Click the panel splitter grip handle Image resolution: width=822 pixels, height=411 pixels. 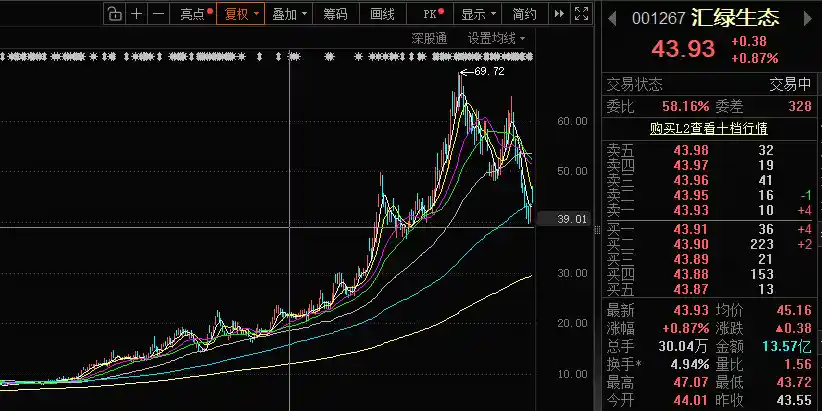(597, 230)
